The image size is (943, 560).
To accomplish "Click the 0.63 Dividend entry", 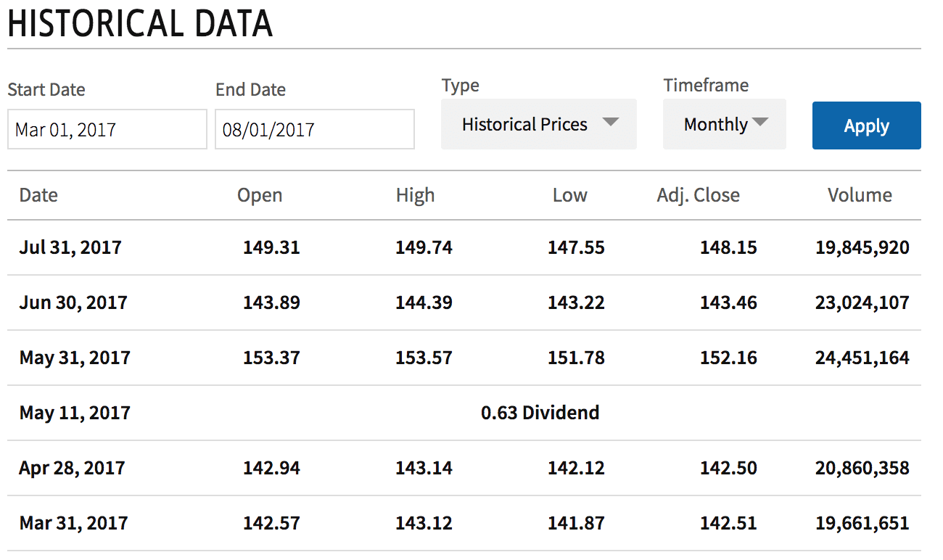I will pos(540,413).
